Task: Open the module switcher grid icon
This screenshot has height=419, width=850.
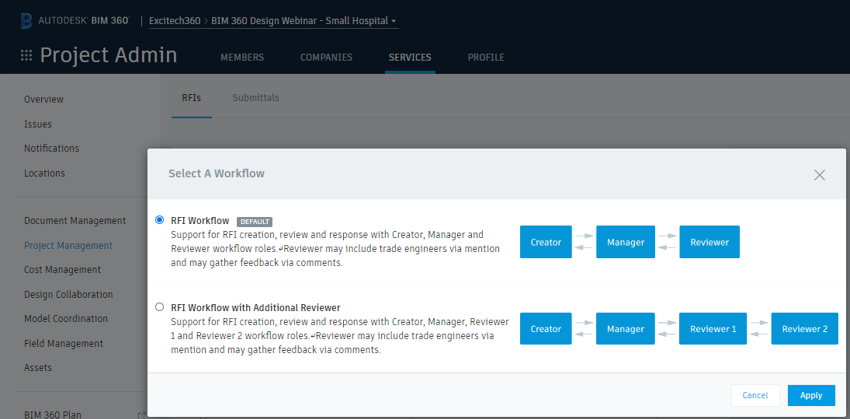Action: tap(26, 55)
